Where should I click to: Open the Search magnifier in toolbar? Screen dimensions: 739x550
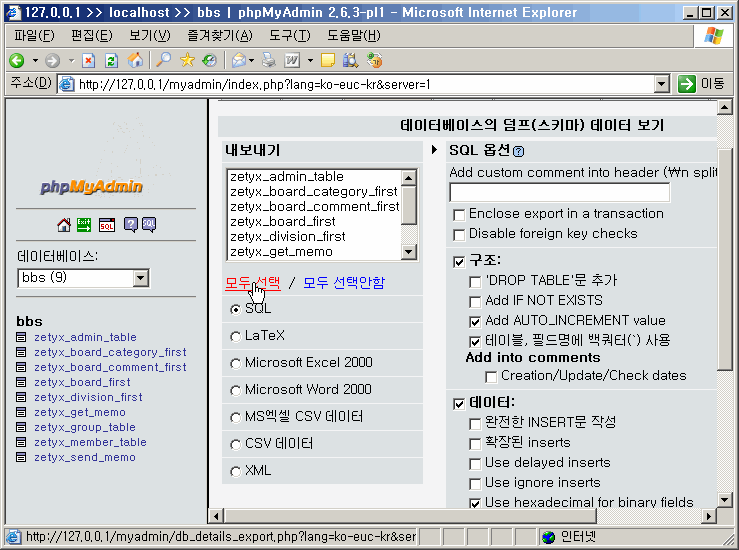[x=164, y=60]
